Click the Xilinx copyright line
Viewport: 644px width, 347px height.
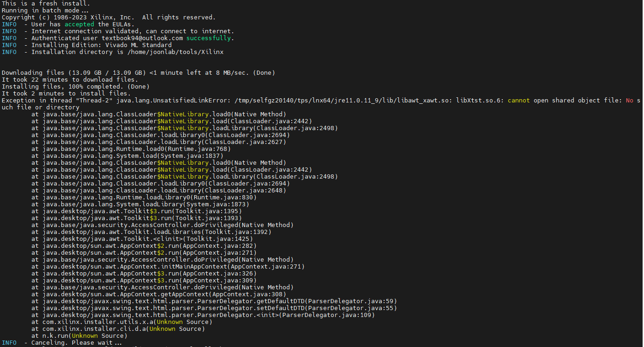pos(109,18)
